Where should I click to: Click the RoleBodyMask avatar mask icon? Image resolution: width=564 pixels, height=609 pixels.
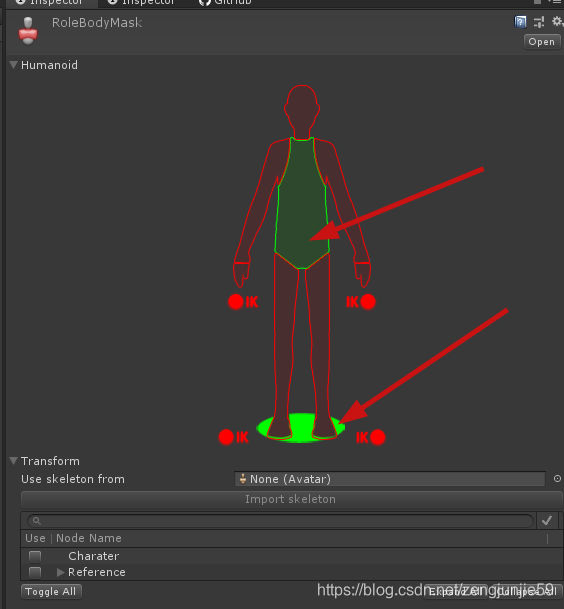pyautogui.click(x=28, y=30)
